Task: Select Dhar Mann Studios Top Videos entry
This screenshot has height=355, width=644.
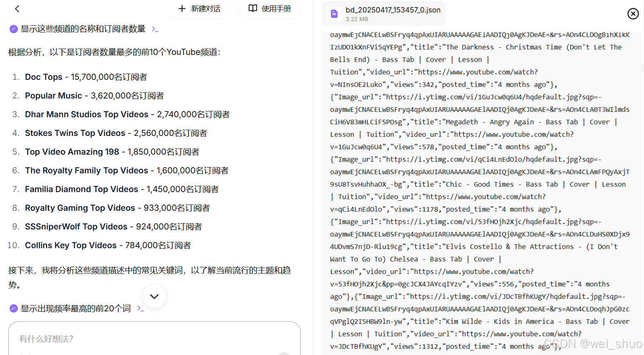Action: 127,114
